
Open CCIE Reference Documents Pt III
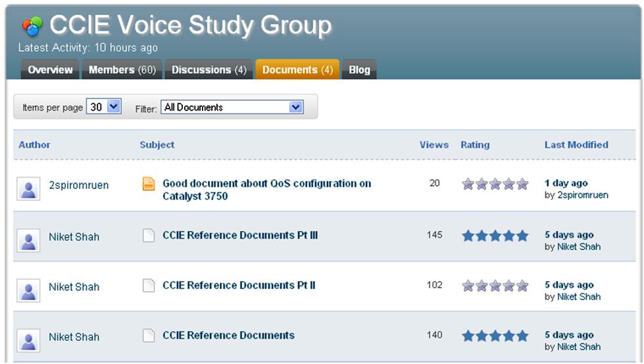[x=240, y=236]
